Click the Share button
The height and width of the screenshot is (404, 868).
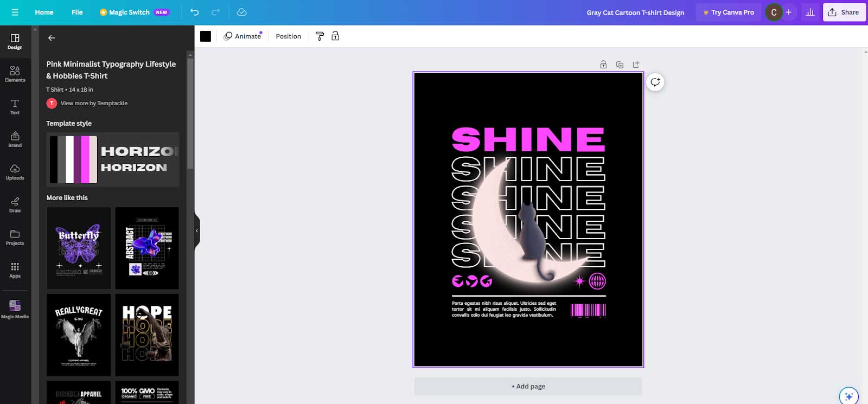(844, 12)
